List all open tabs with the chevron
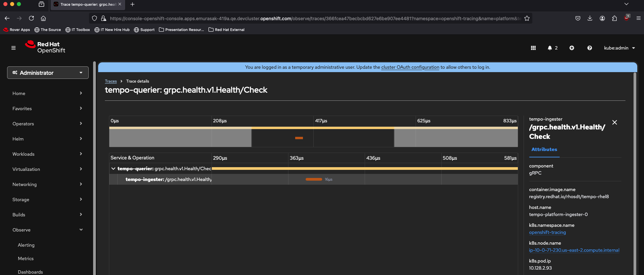644x275 pixels. (626, 4)
